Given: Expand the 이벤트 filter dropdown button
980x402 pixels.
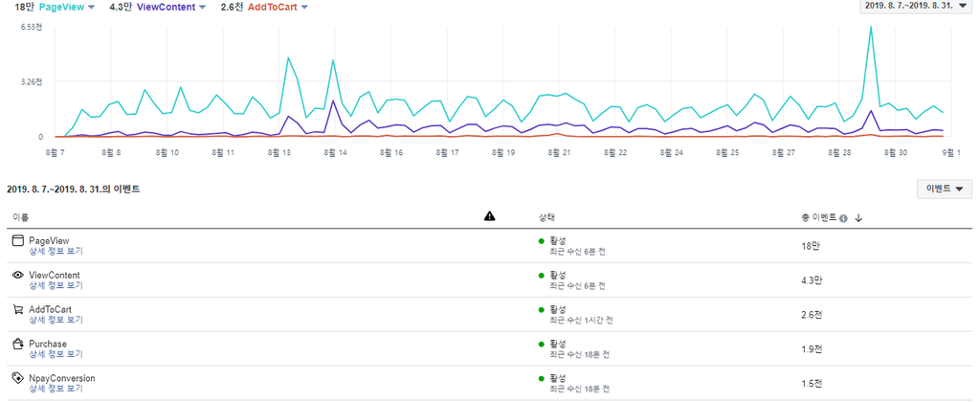Looking at the screenshot, I should [945, 189].
